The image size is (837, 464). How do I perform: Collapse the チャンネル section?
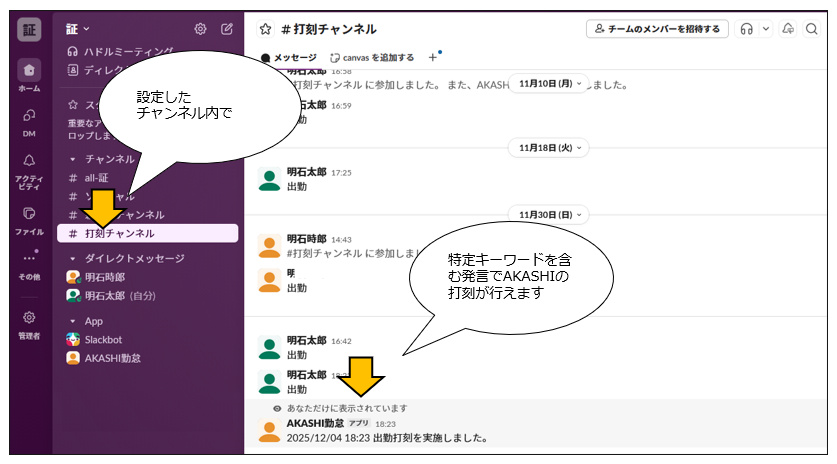tap(73, 159)
